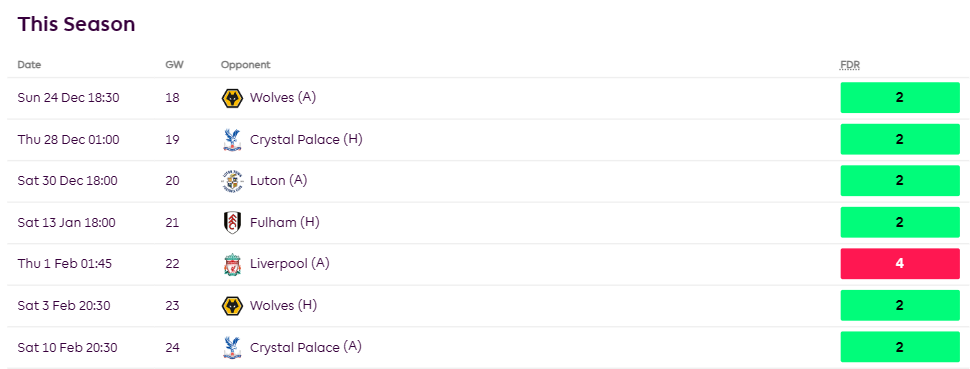Click the Wolves crest in gameweek 18
This screenshot has width=970, height=369.
232,98
